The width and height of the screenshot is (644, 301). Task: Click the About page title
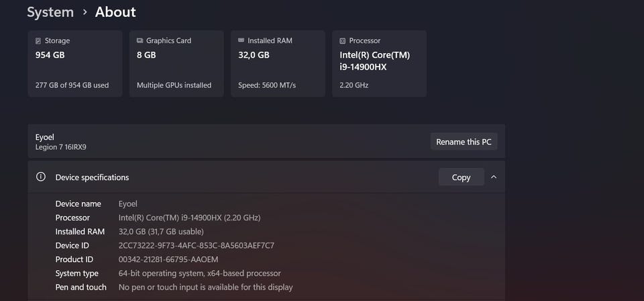pyautogui.click(x=115, y=12)
